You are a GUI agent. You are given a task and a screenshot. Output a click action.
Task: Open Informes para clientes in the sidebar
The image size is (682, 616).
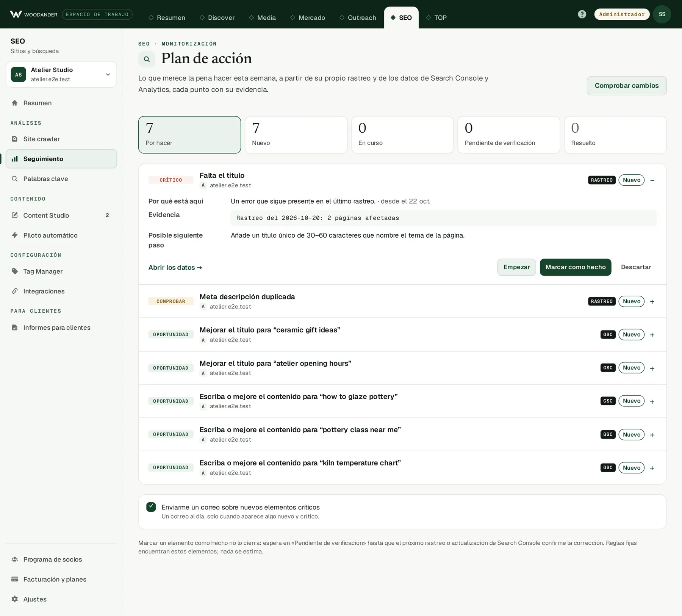(x=61, y=328)
